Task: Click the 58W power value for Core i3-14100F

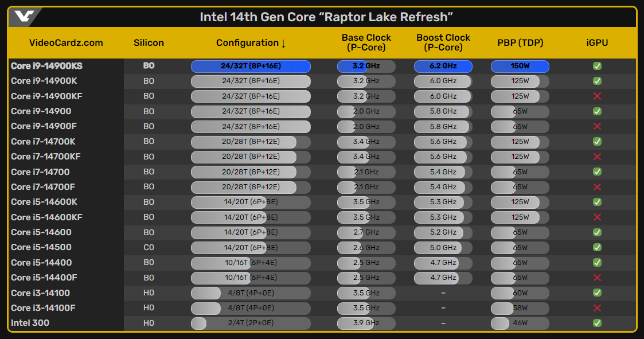Action: click(x=520, y=308)
